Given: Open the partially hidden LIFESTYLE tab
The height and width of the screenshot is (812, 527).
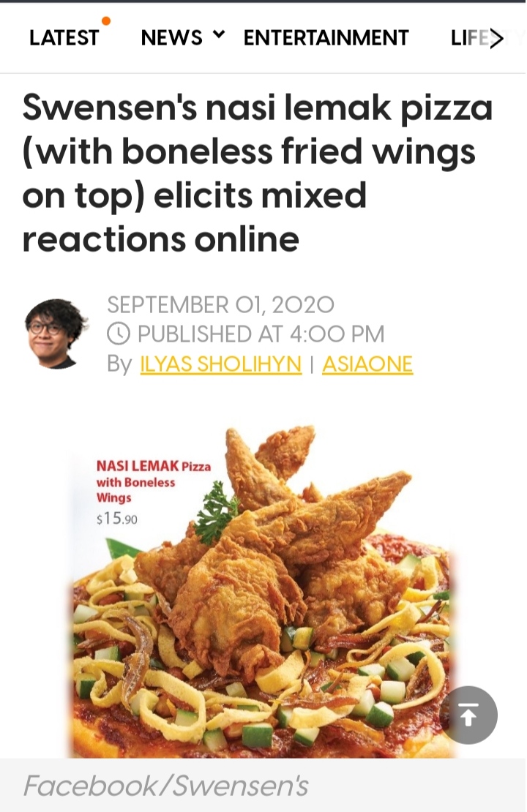Looking at the screenshot, I should click(x=470, y=38).
